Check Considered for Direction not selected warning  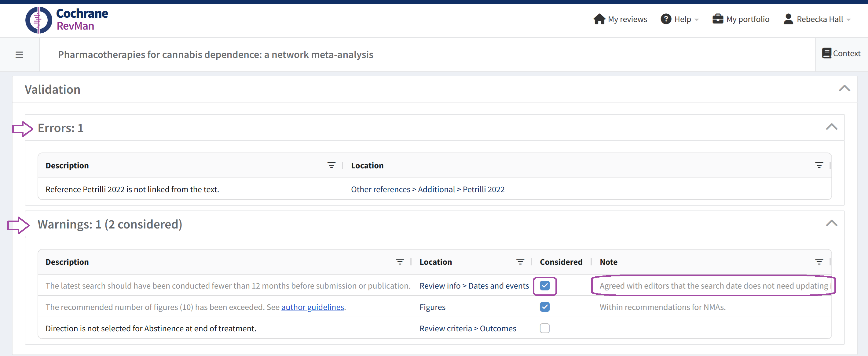[x=544, y=328]
